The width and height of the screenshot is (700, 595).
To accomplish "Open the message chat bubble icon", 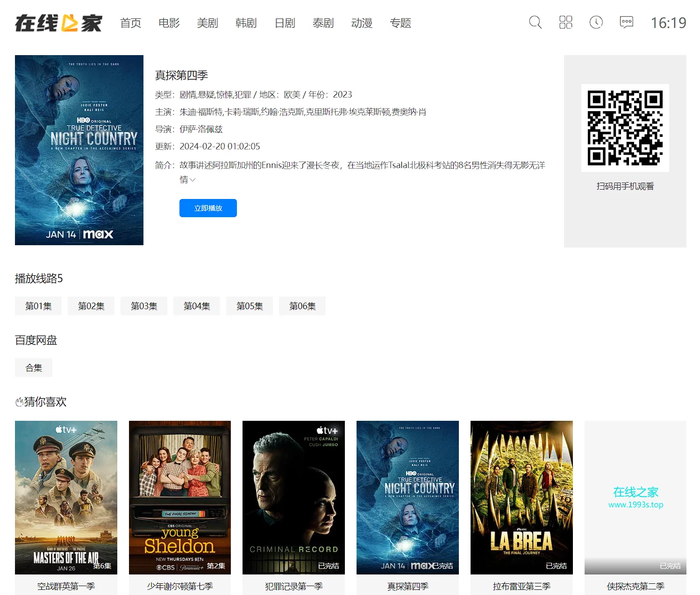I will [x=626, y=22].
